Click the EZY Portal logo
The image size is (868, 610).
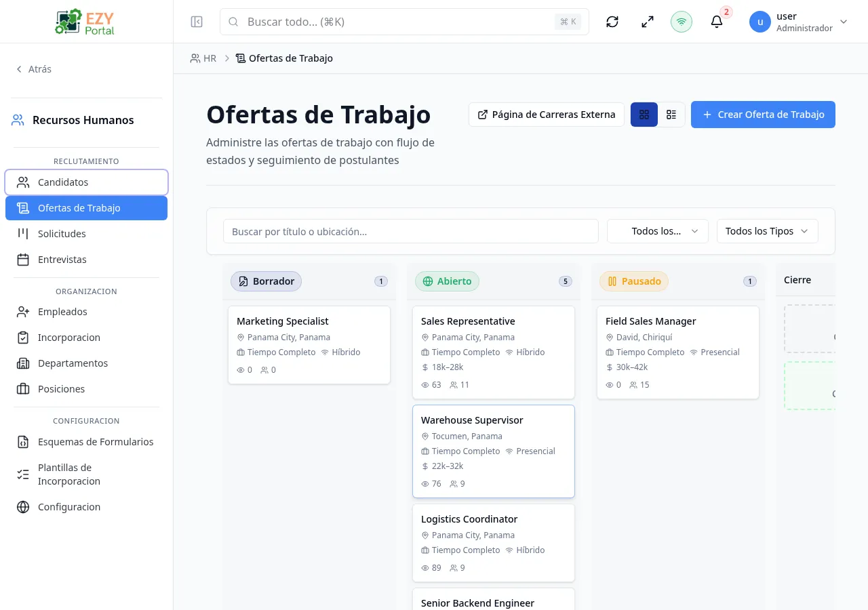pyautogui.click(x=86, y=22)
